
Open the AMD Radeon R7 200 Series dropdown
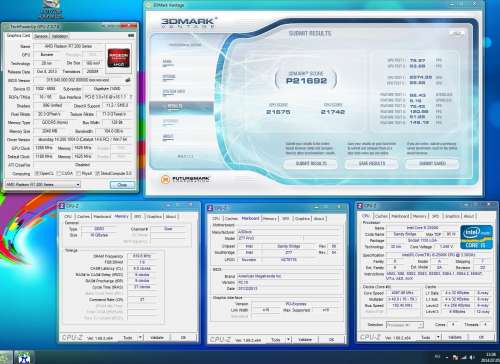pos(43,184)
